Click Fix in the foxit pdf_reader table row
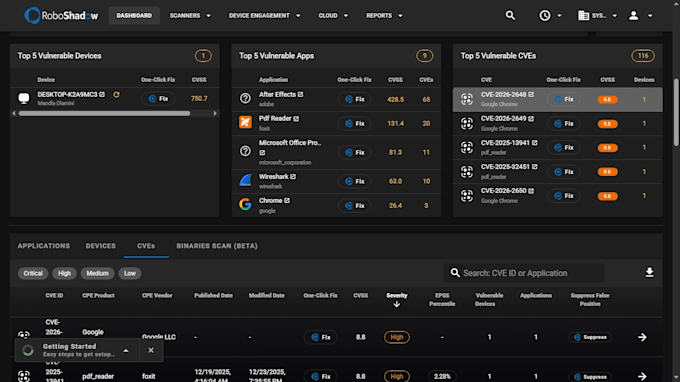Screen dimensions: 680x382 pos(321,376)
